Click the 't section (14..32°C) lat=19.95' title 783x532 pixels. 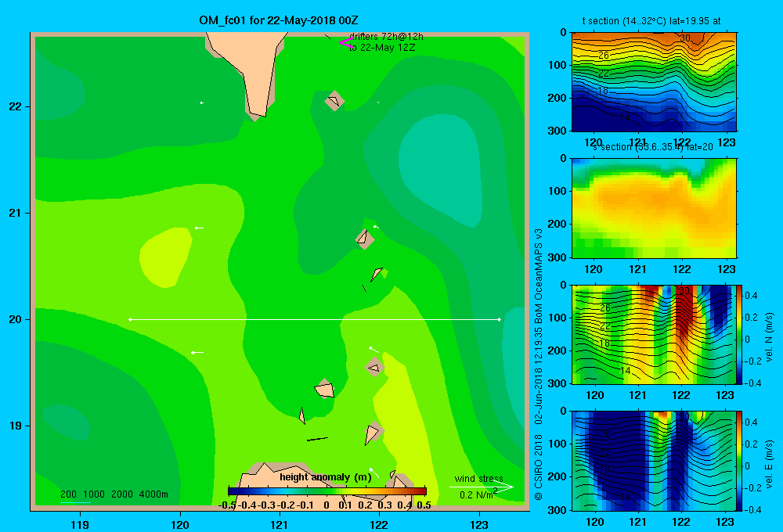tap(651, 21)
